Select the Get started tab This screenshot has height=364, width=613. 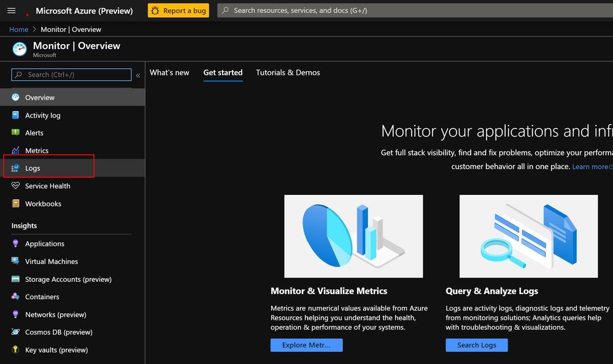click(x=223, y=72)
